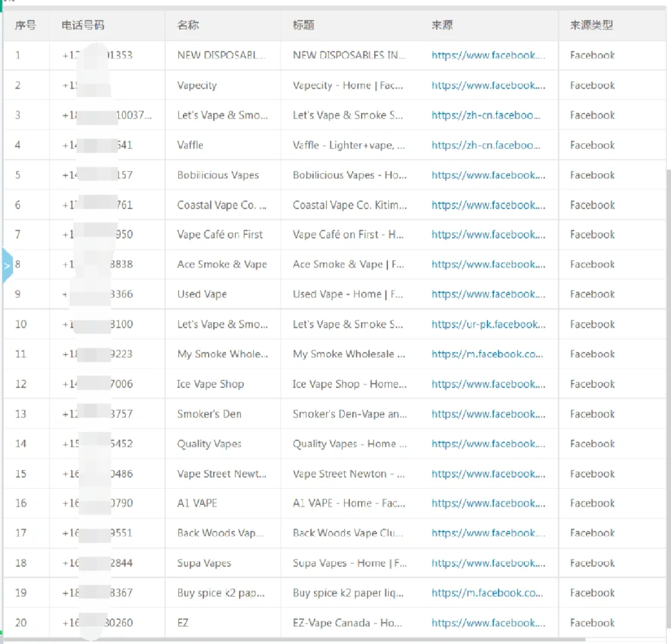Select title cell 'Back Woods Vape Clu...'
671x644 pixels.
click(347, 533)
